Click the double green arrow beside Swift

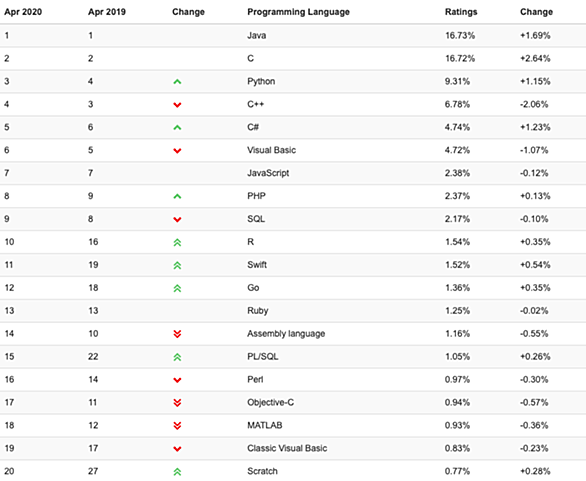tap(177, 265)
